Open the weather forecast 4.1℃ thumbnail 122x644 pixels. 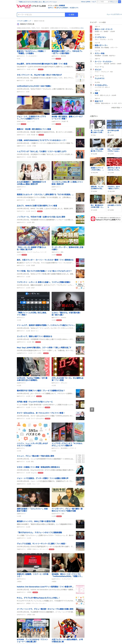point(33,301)
